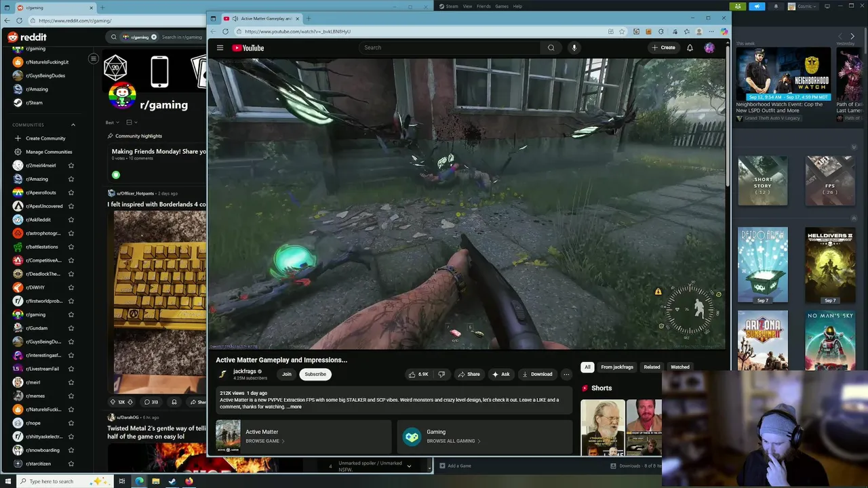The width and height of the screenshot is (868, 488).
Task: Favorite r/AskReddit with the star
Action: coord(71,220)
